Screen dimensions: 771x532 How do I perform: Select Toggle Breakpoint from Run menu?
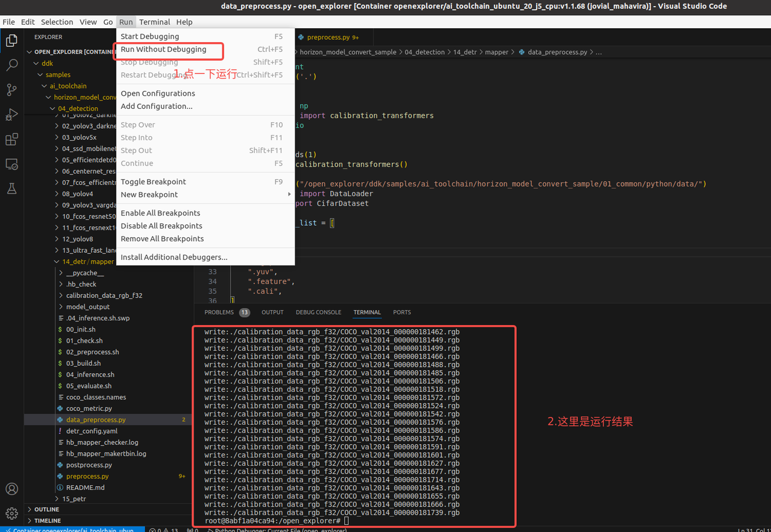pos(153,182)
